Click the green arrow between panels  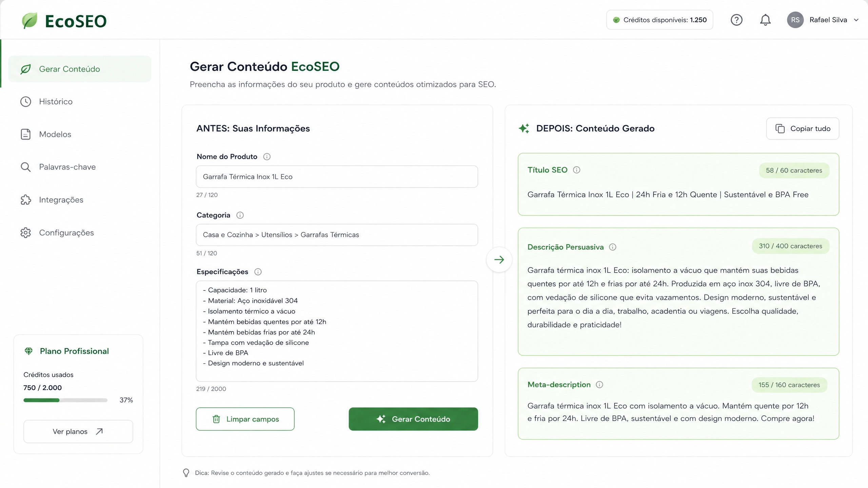pos(499,260)
